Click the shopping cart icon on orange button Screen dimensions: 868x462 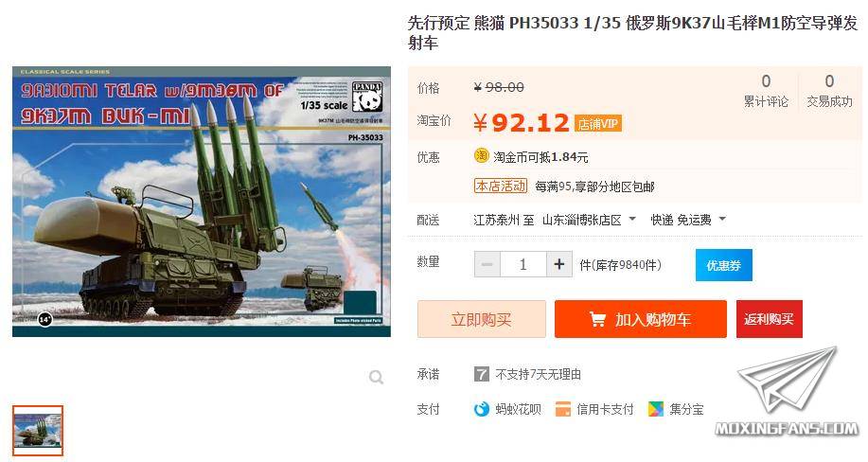pyautogui.click(x=598, y=319)
